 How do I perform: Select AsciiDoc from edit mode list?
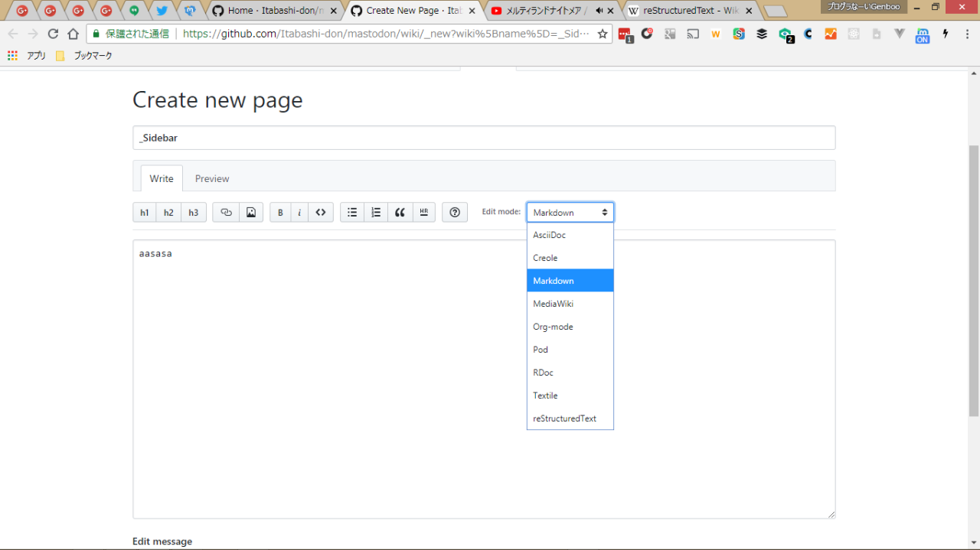click(x=550, y=235)
